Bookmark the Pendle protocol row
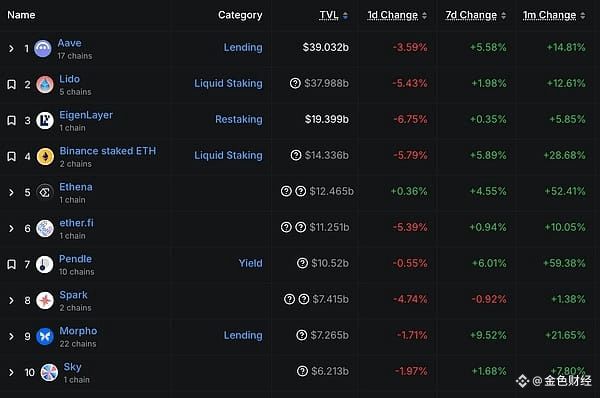Image resolution: width=600 pixels, height=398 pixels. pyautogui.click(x=11, y=264)
